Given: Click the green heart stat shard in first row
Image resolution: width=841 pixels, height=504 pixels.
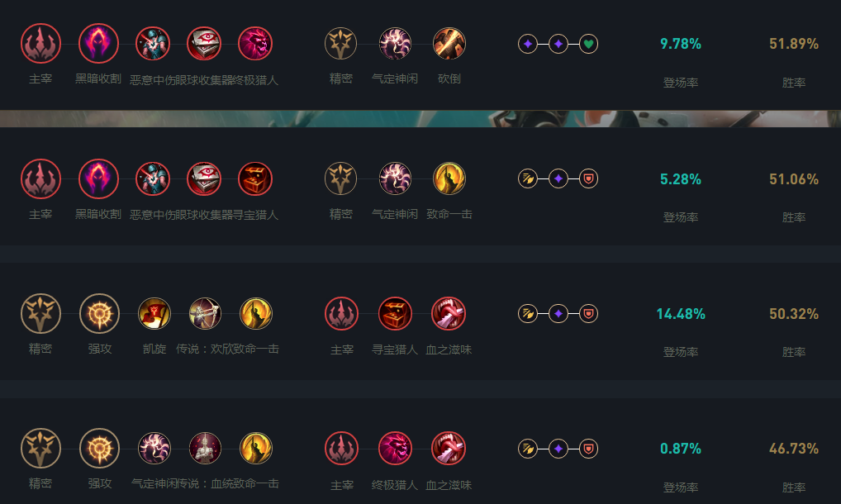Looking at the screenshot, I should point(588,44).
